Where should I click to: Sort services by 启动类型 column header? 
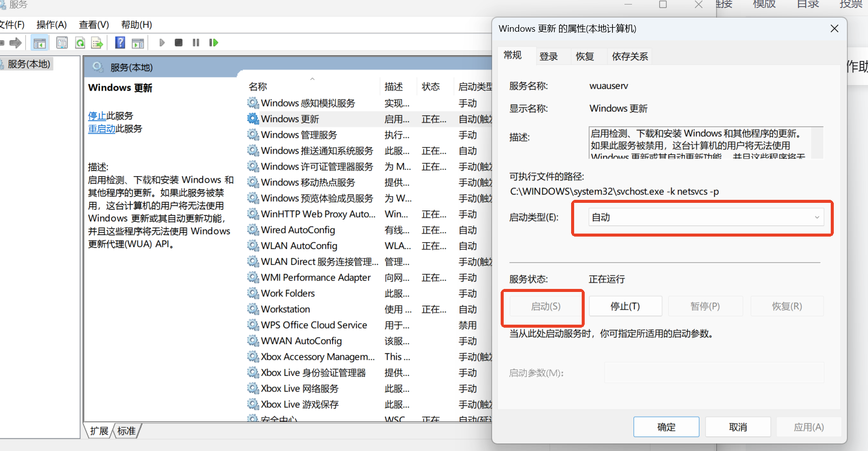pyautogui.click(x=474, y=87)
